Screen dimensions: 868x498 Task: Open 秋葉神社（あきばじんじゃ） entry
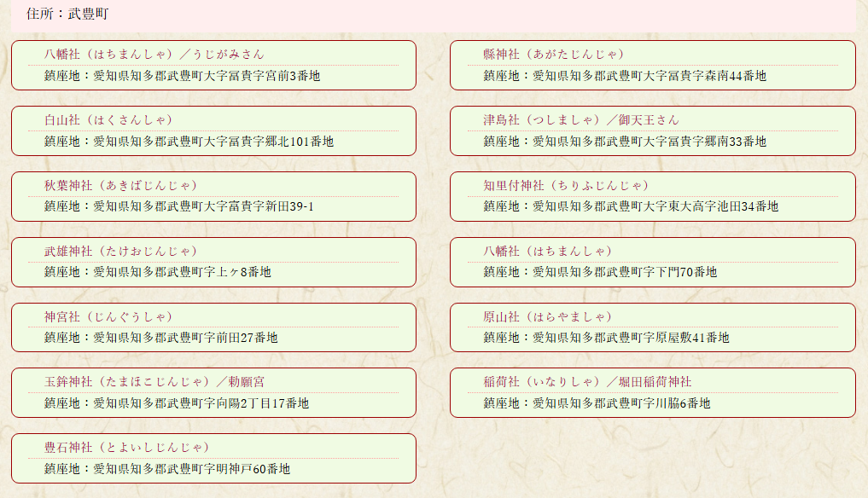pyautogui.click(x=120, y=185)
